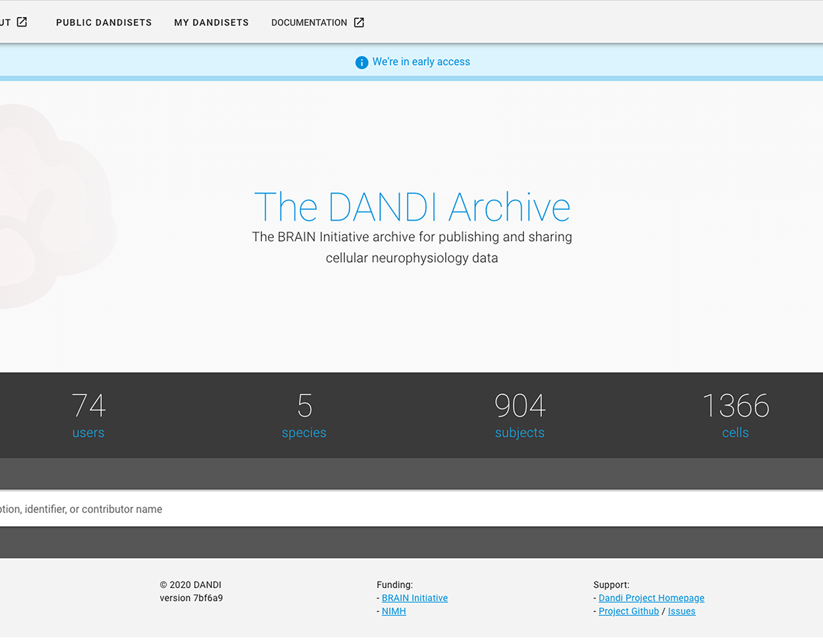
Task: Open the Issues support link
Action: [x=681, y=611]
